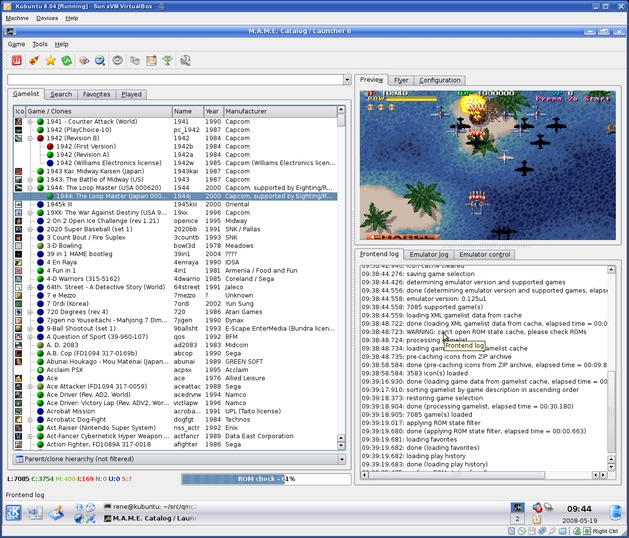Switch to the Emulator log tab
The image size is (629, 538).
click(428, 254)
